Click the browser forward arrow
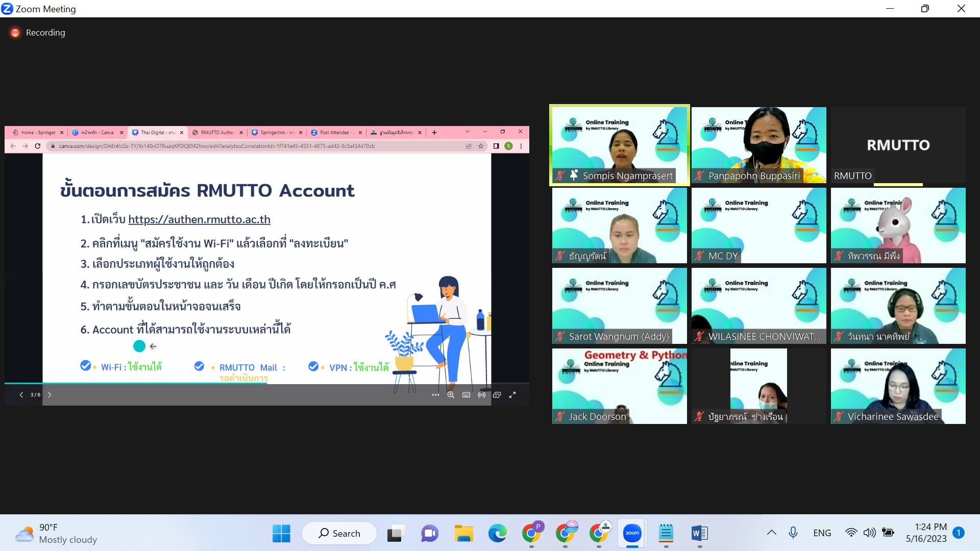 pyautogui.click(x=25, y=146)
